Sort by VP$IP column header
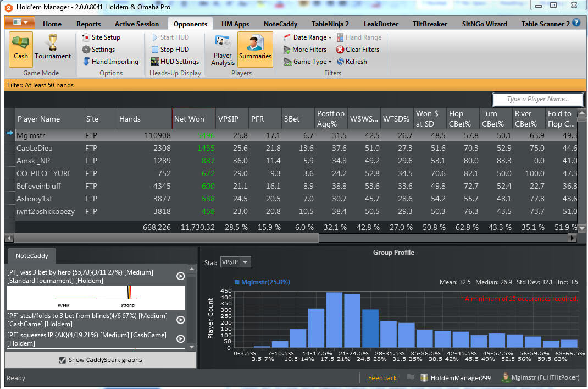The width and height of the screenshot is (588, 389). [232, 119]
